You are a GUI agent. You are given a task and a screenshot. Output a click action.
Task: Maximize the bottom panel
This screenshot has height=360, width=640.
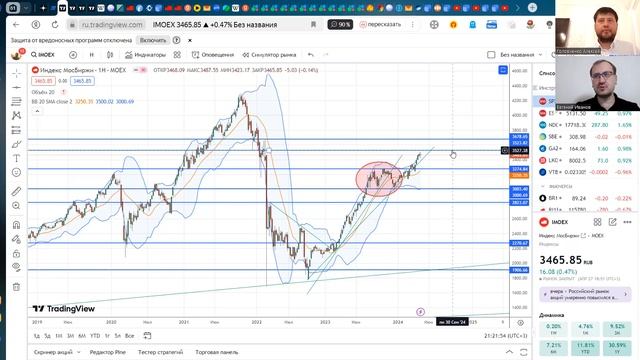point(524,352)
